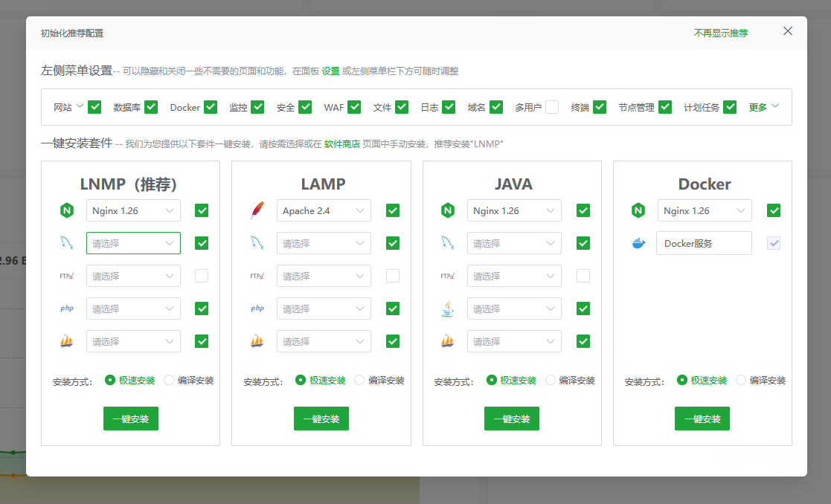Click the Docker服务 input field
The width and height of the screenshot is (831, 504).
[705, 244]
